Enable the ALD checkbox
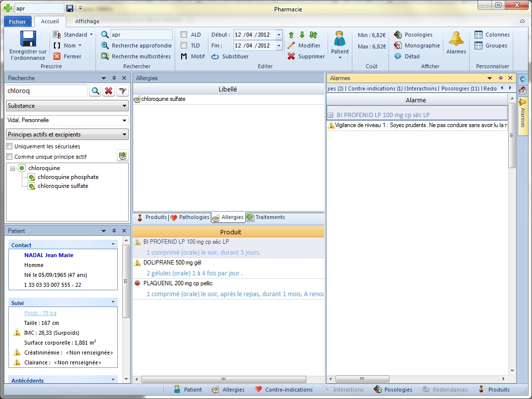The image size is (532, 399). tap(184, 35)
